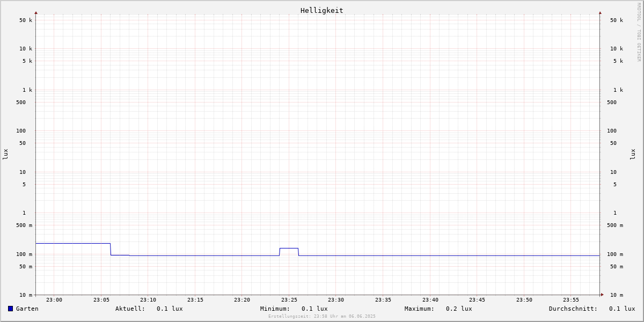The image size is (644, 322).
Task: Click the red arrow at time axis end
Action: point(602,295)
